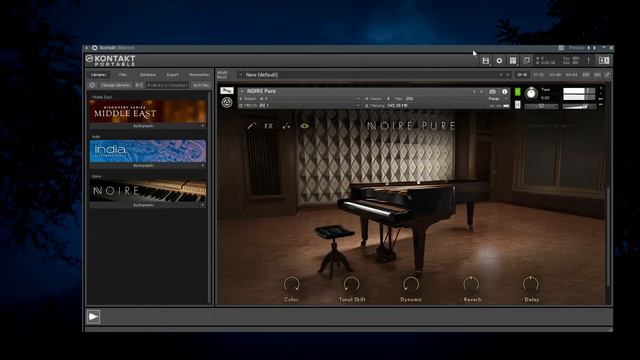The image size is (640, 360).
Task: Click the Reverb knob
Action: [x=471, y=284]
